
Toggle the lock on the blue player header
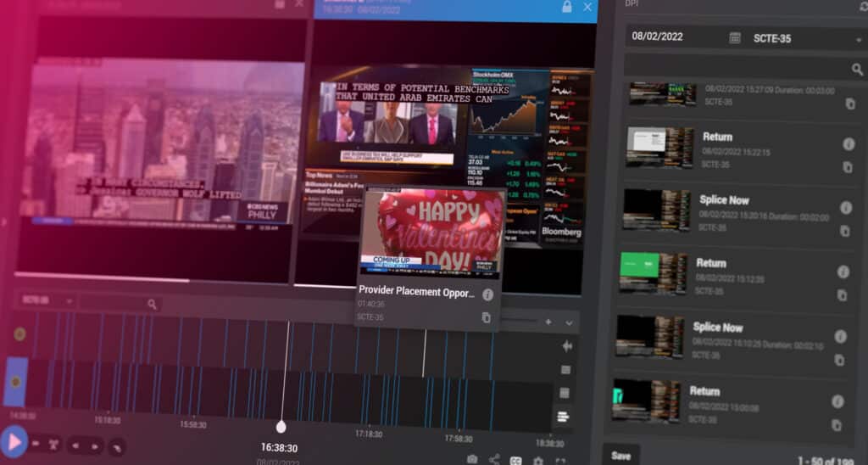(x=566, y=7)
